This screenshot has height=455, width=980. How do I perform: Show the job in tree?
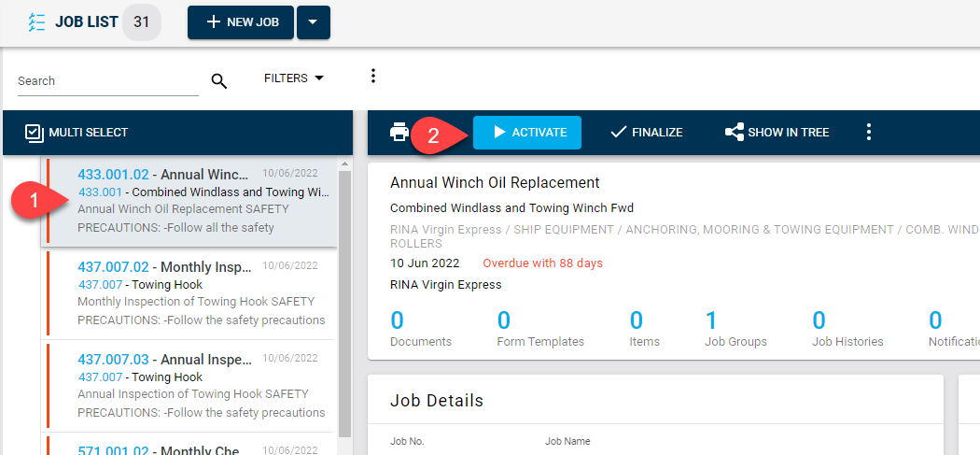point(777,133)
